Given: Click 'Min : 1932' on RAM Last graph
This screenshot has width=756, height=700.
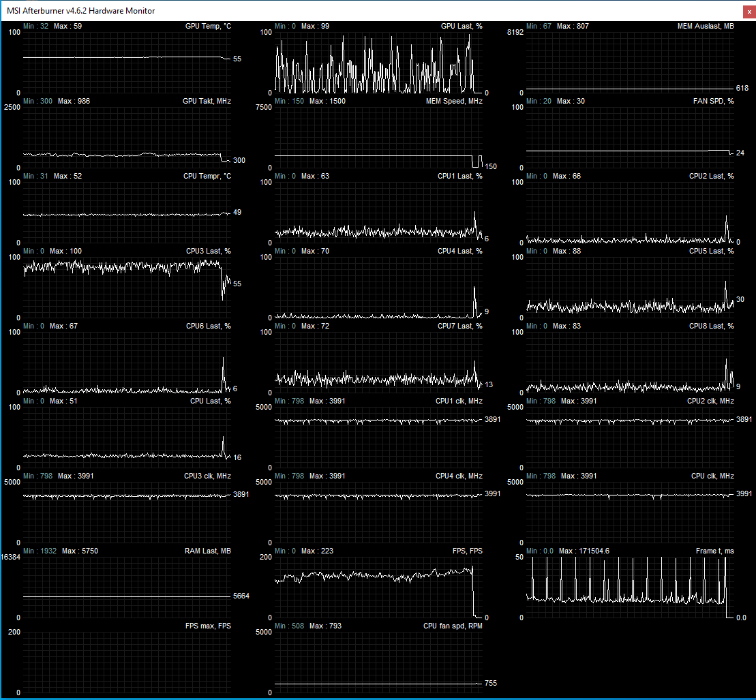Looking at the screenshot, I should pyautogui.click(x=40, y=551).
